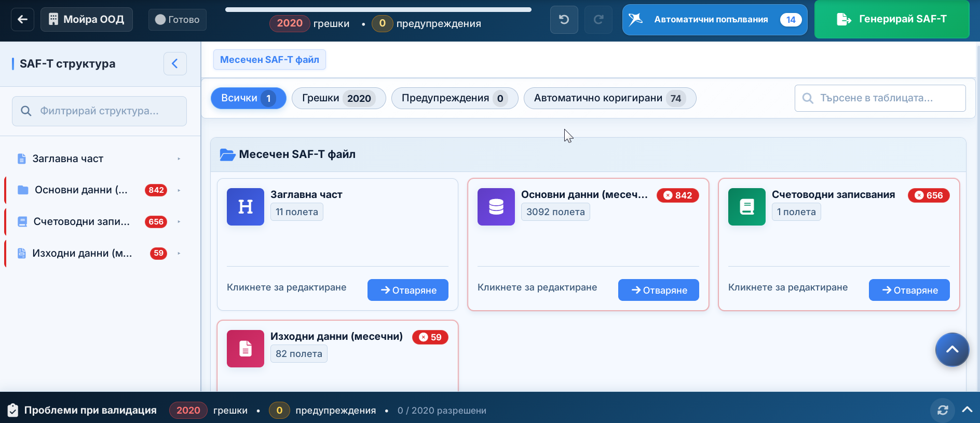Click the 2020 errors badge in bottom bar
The height and width of the screenshot is (423, 980).
click(188, 411)
